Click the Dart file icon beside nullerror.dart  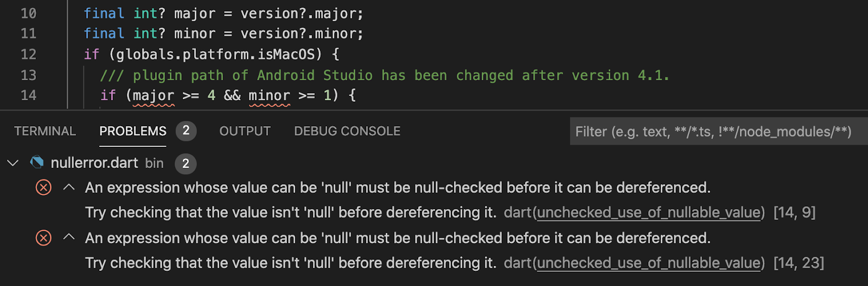click(37, 162)
